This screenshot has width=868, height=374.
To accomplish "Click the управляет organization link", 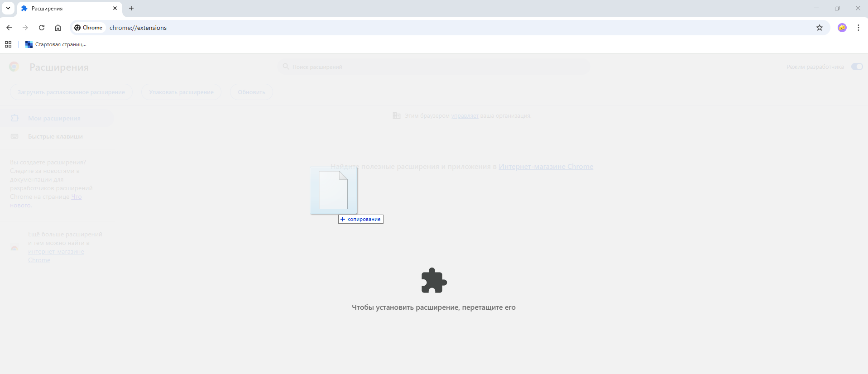I will pyautogui.click(x=465, y=116).
